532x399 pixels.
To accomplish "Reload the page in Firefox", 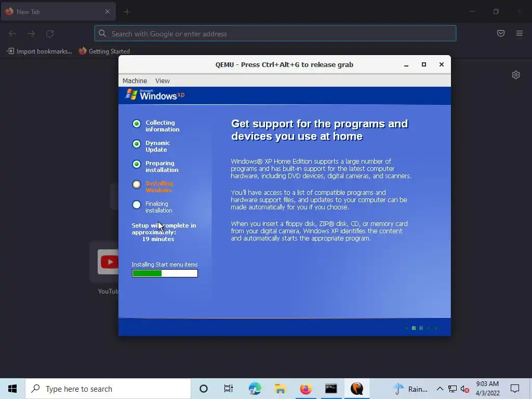I will pyautogui.click(x=50, y=34).
